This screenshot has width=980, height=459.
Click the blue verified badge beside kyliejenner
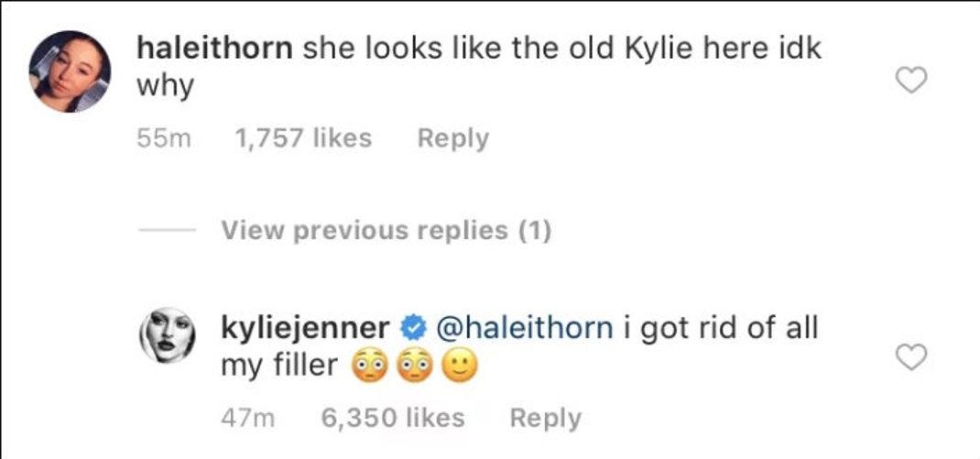click(x=413, y=328)
